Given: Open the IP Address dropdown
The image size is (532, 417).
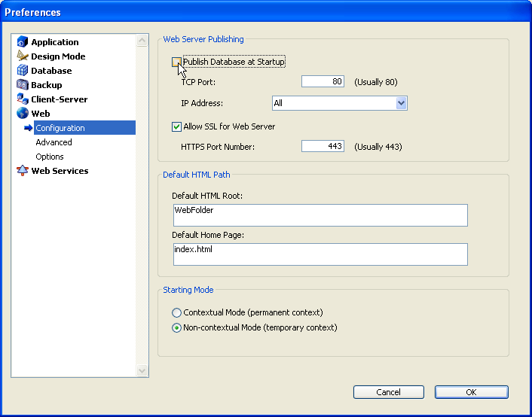Looking at the screenshot, I should click(401, 103).
